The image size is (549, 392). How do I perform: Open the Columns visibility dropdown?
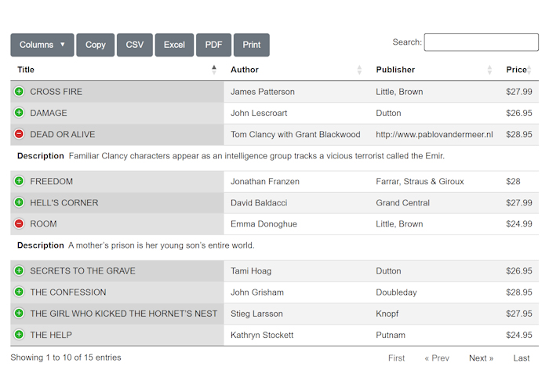(x=42, y=45)
